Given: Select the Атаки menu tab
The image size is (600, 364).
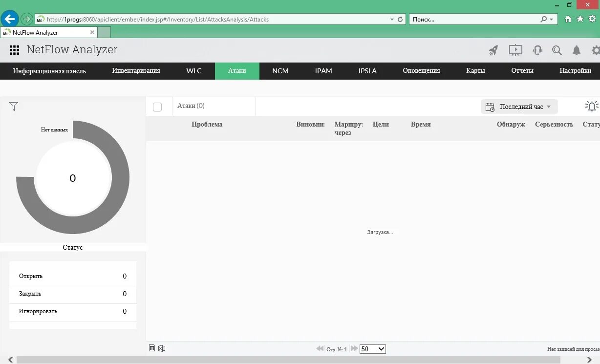Looking at the screenshot, I should pyautogui.click(x=237, y=71).
